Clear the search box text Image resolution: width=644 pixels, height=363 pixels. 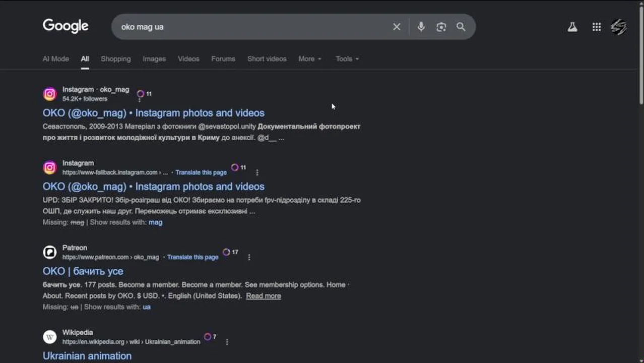tap(397, 27)
